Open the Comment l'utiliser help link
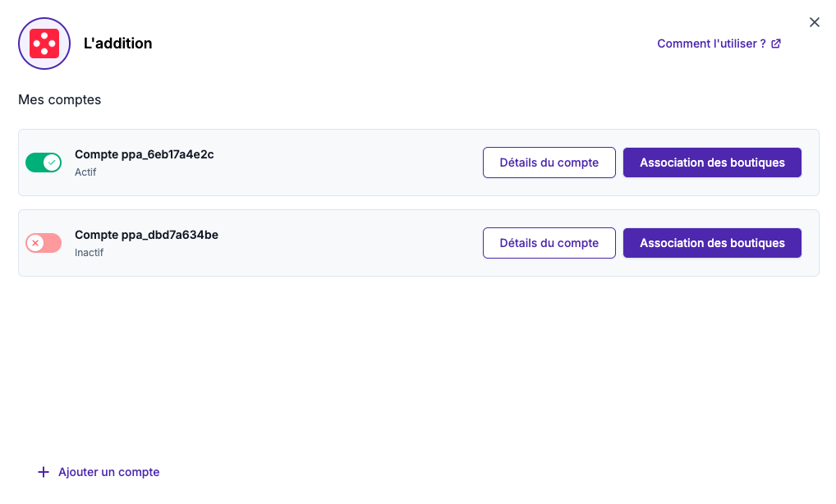Image resolution: width=836 pixels, height=504 pixels. click(711, 44)
